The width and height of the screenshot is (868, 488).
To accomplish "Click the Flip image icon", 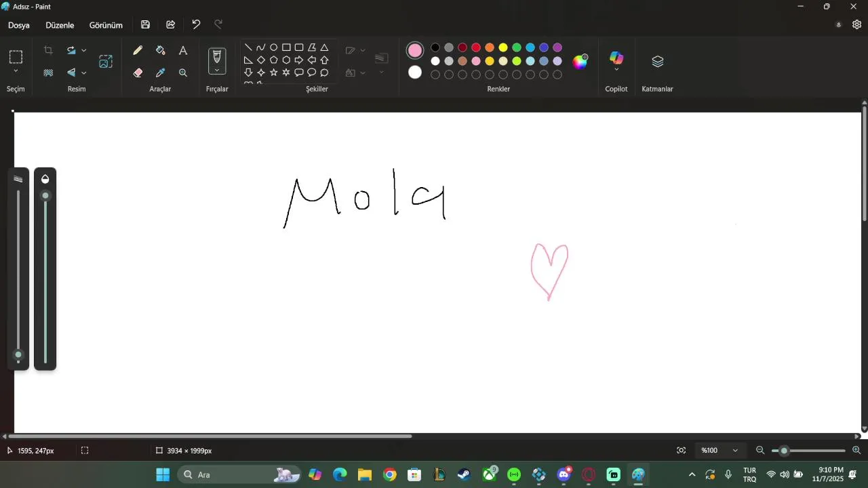I will click(71, 73).
